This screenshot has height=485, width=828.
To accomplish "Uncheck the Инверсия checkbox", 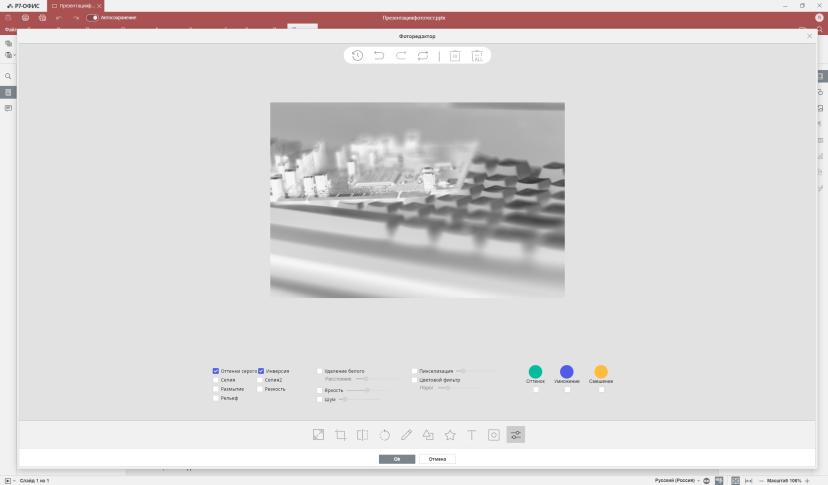I will 261,371.
